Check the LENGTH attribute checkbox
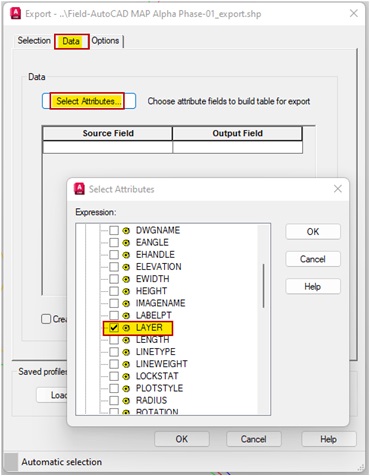The height and width of the screenshot is (476, 370). point(114,340)
